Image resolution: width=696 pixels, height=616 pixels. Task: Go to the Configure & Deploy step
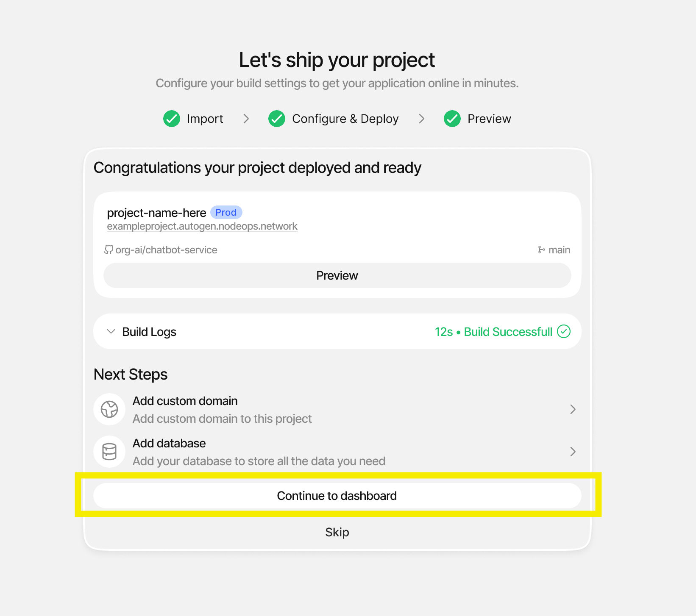point(345,119)
